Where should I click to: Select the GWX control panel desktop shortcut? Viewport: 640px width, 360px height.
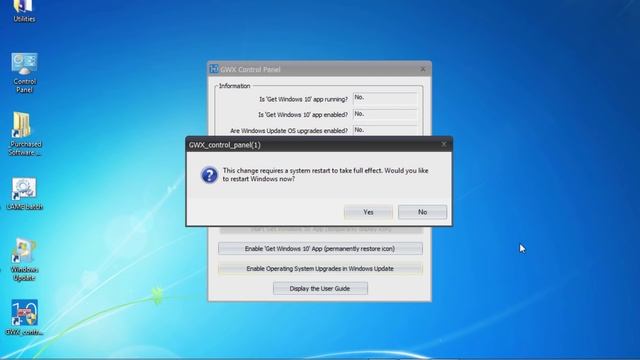pyautogui.click(x=24, y=317)
